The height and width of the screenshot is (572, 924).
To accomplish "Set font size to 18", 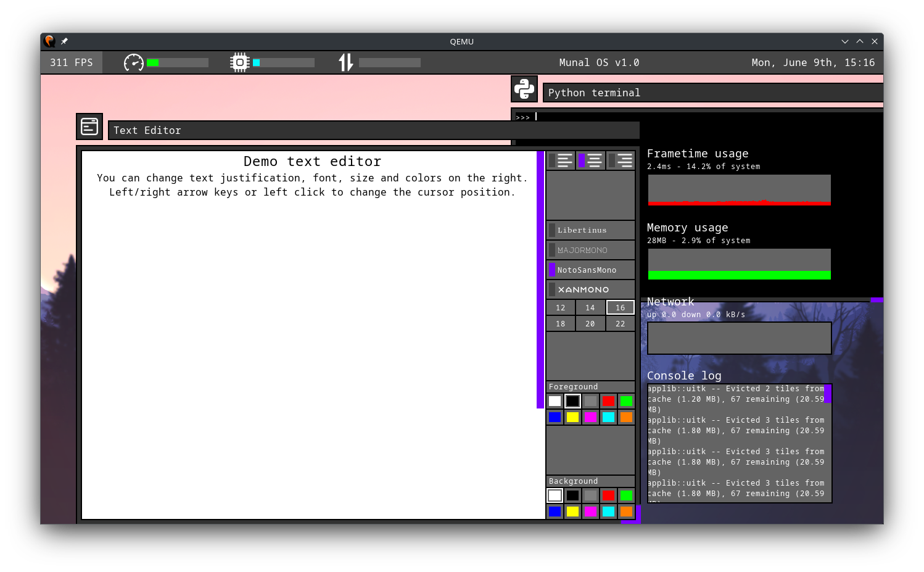I will 561,323.
